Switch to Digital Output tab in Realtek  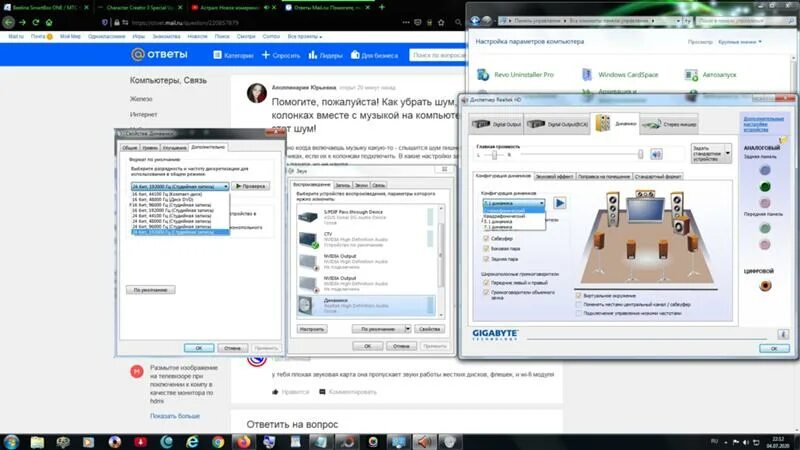coord(496,124)
